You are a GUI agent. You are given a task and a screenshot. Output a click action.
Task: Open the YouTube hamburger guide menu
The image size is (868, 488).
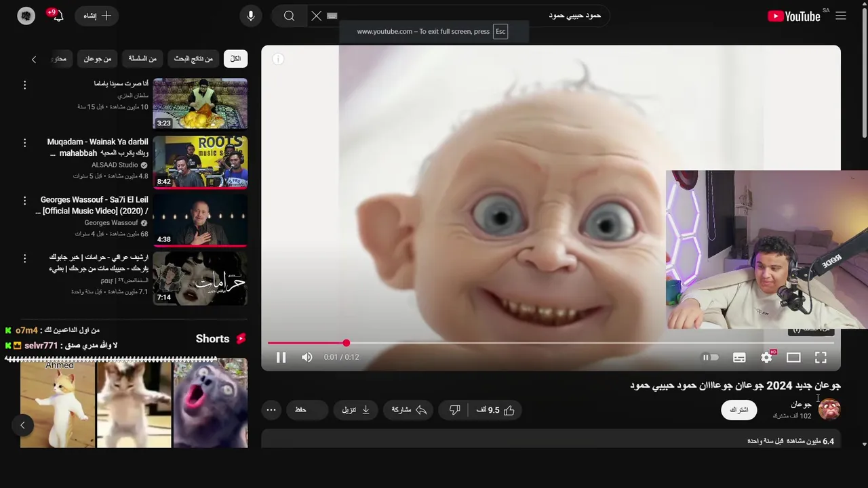(x=841, y=16)
